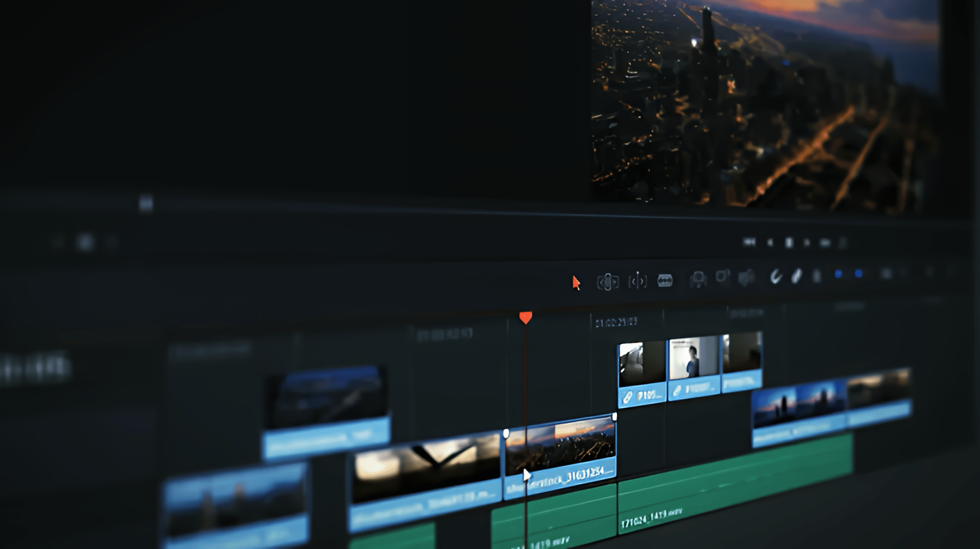
Task: Click the red timeline playhead marker
Action: point(526,318)
